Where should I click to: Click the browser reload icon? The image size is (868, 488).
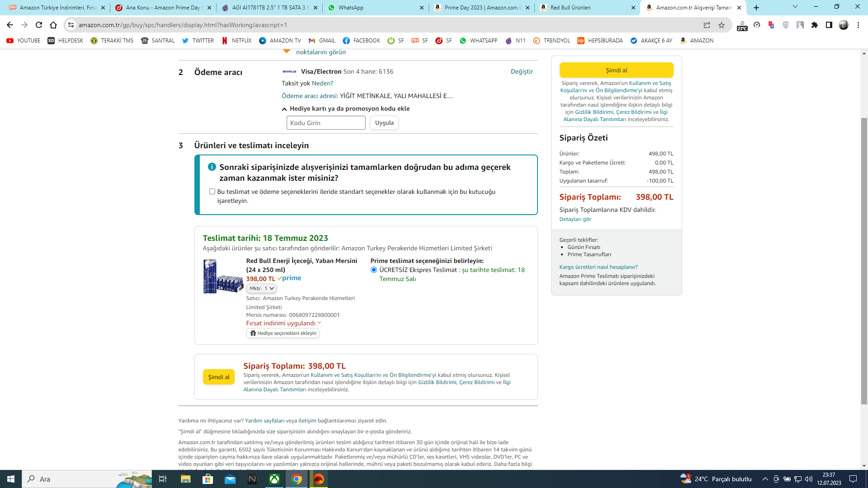(39, 25)
